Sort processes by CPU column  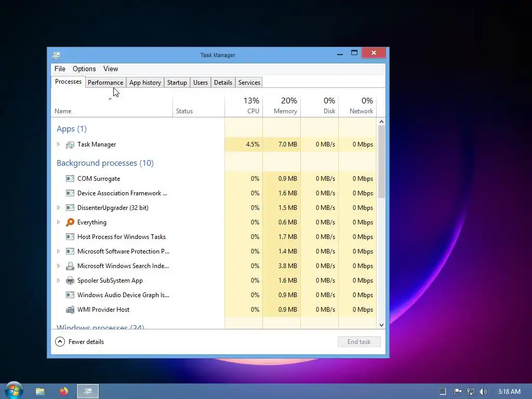(244, 106)
